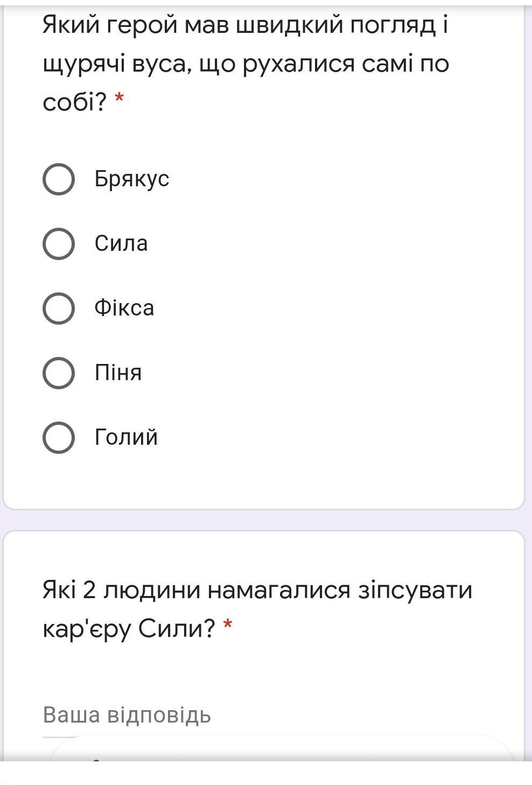Screen dimensions: 532x785
Task: Click the blank area above the Які 2 людини question
Action: [x=264, y=555]
